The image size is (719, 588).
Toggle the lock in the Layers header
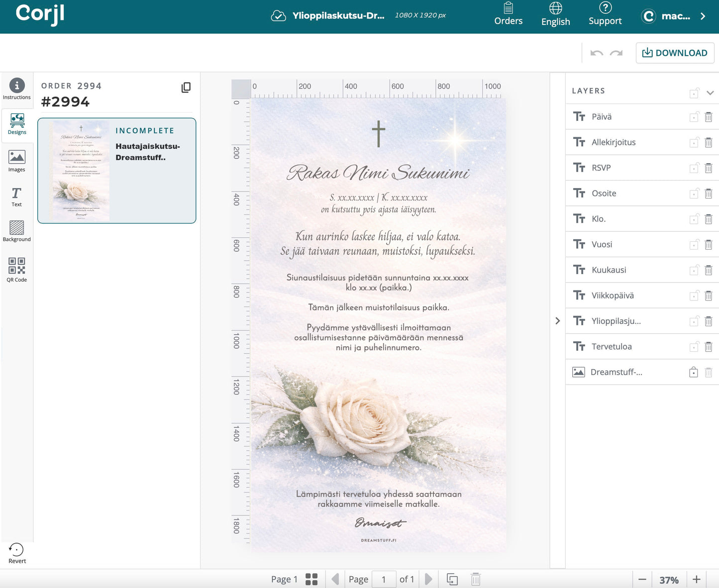[694, 93]
